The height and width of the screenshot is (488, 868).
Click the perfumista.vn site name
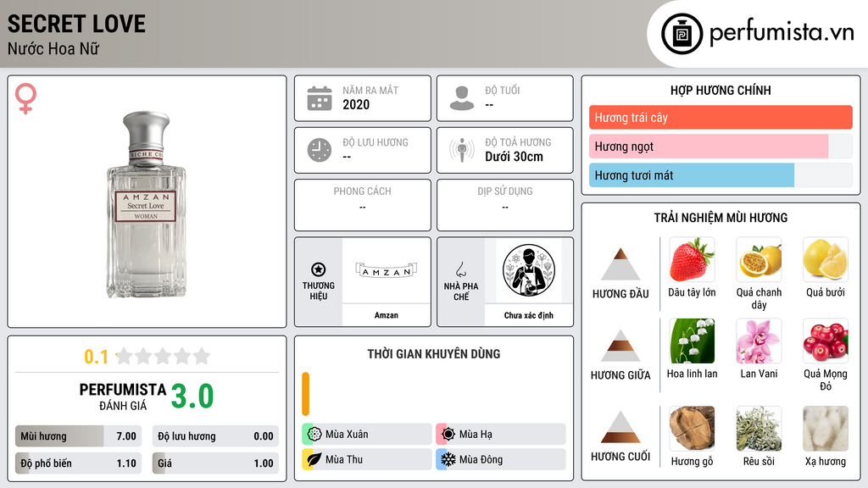(782, 32)
